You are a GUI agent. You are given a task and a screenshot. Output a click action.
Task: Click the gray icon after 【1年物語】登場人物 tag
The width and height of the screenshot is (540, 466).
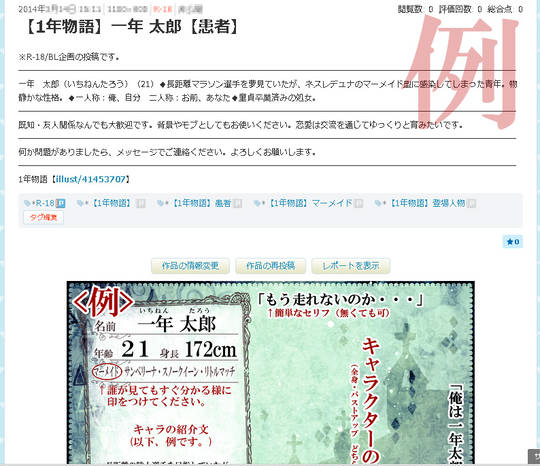pyautogui.click(x=471, y=204)
